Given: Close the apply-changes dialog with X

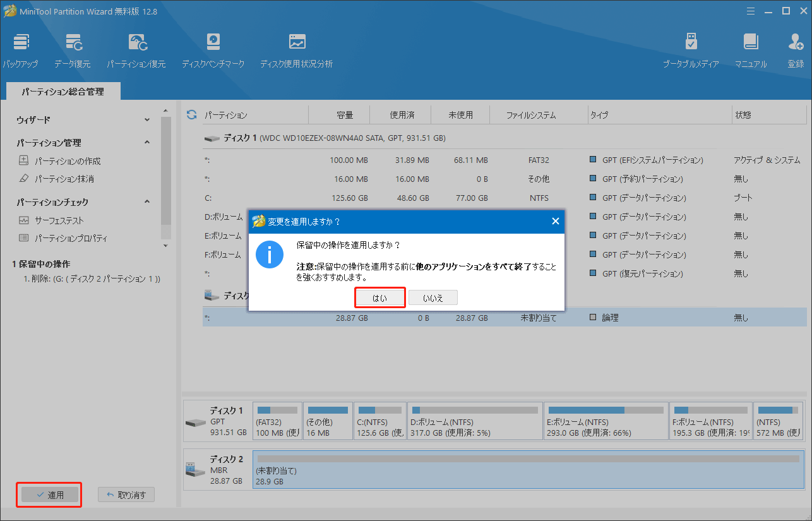Looking at the screenshot, I should tap(555, 221).
